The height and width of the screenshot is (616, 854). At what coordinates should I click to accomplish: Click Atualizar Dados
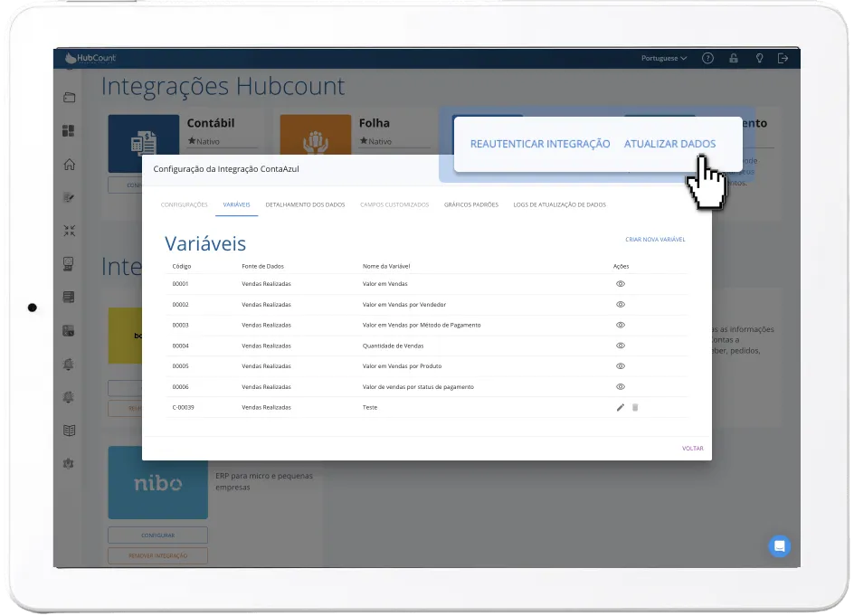(x=669, y=144)
